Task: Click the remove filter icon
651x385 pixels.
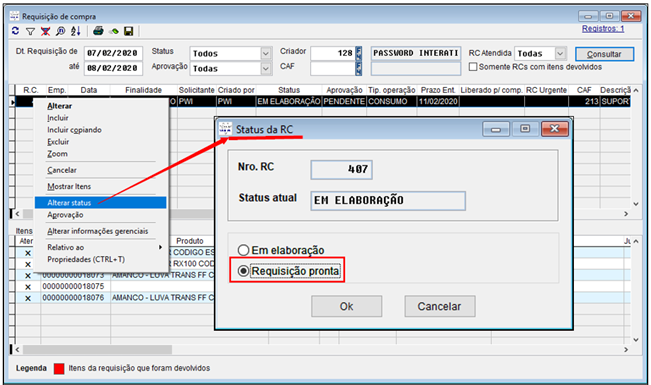Action: point(45,31)
